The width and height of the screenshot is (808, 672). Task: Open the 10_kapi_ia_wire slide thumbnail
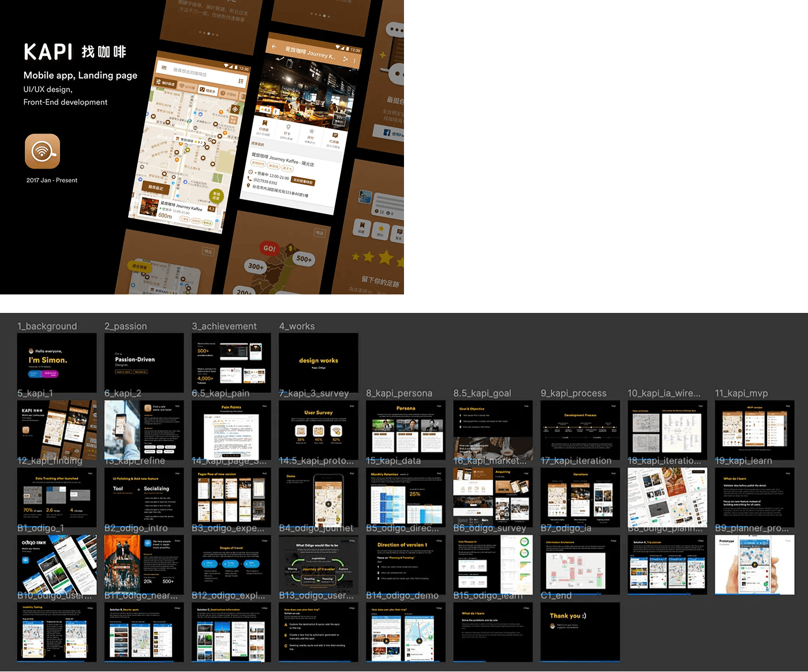tap(667, 430)
